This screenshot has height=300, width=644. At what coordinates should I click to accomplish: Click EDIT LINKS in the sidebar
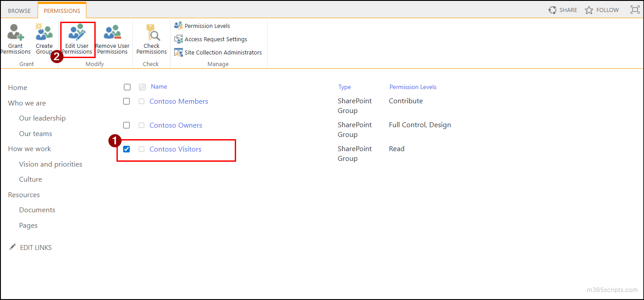35,247
